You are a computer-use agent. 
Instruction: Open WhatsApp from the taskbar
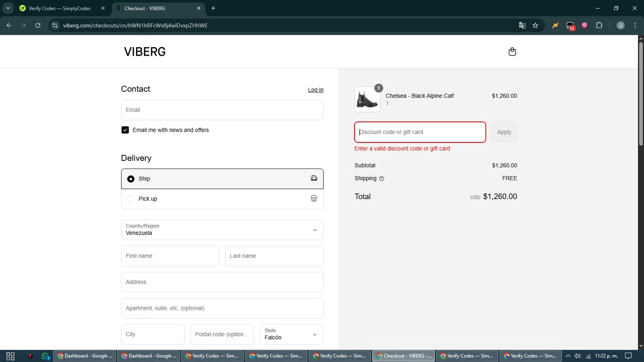coord(46,356)
